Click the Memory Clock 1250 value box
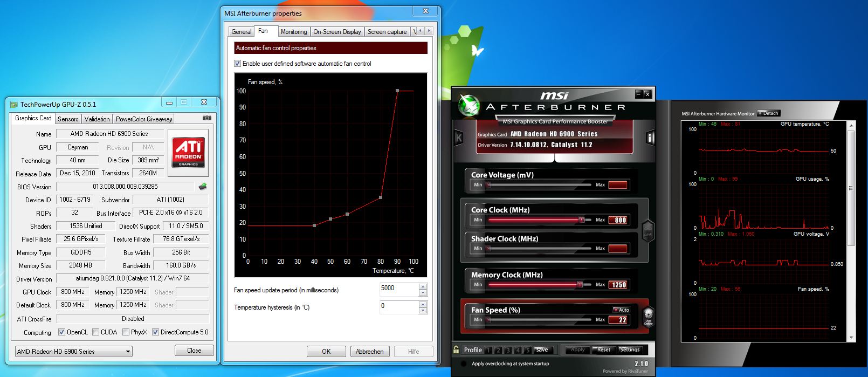 click(618, 285)
